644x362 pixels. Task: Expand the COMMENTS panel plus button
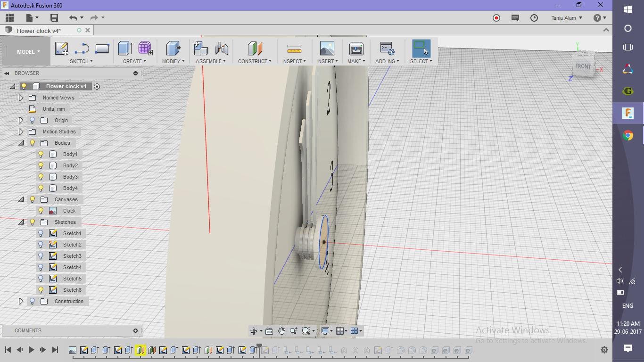pos(136,330)
